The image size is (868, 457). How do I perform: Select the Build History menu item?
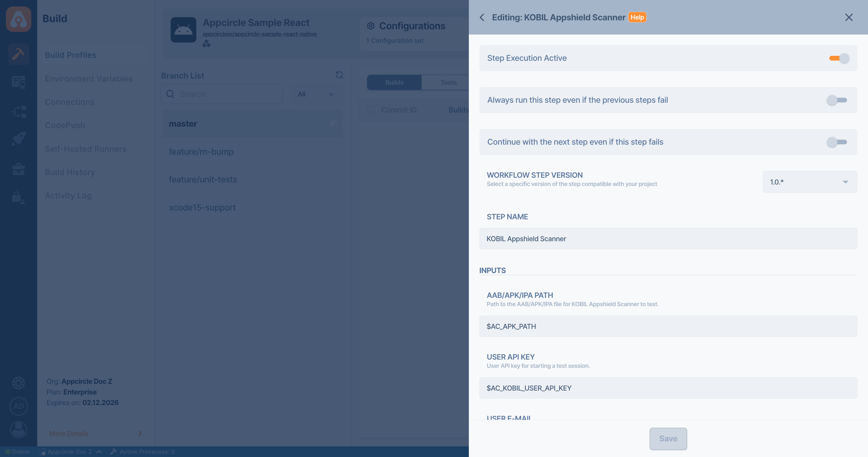coord(70,172)
